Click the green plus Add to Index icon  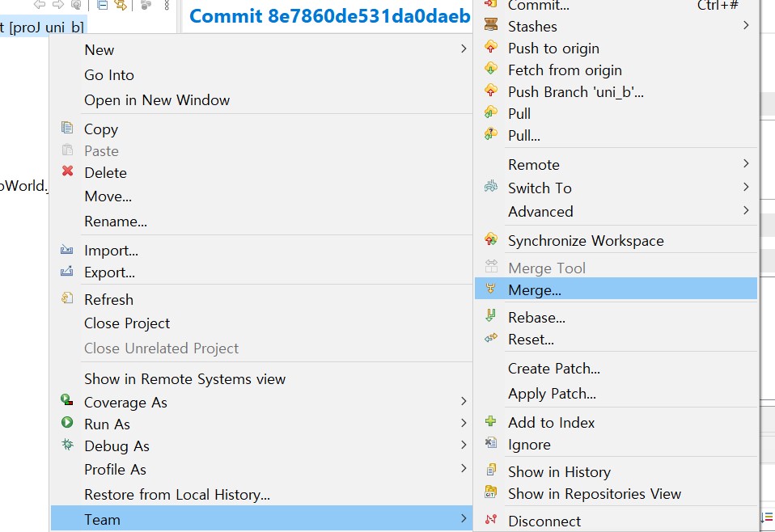(x=490, y=421)
